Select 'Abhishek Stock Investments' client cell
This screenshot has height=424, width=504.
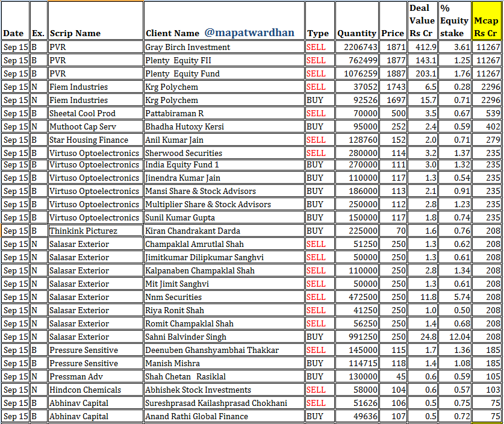pyautogui.click(x=225, y=389)
